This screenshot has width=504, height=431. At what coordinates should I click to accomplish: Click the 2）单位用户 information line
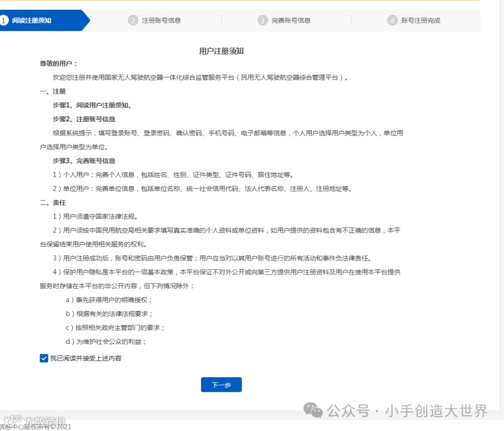tap(203, 189)
